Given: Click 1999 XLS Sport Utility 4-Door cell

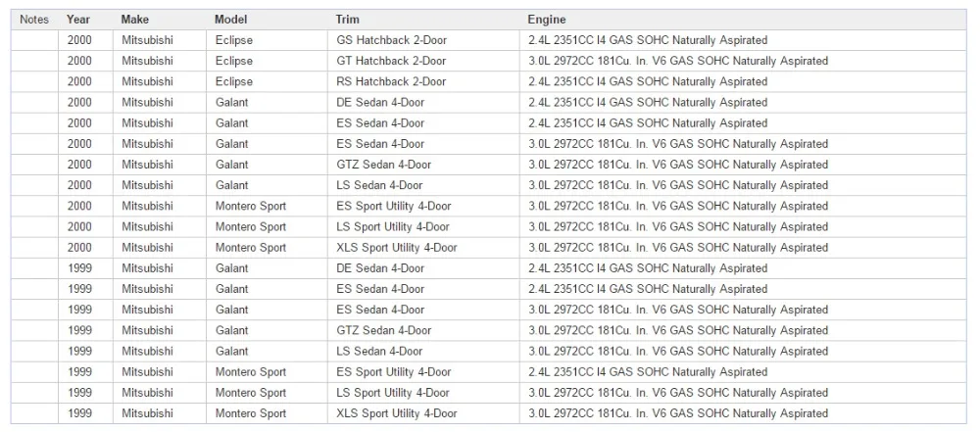Looking at the screenshot, I should tap(423, 413).
